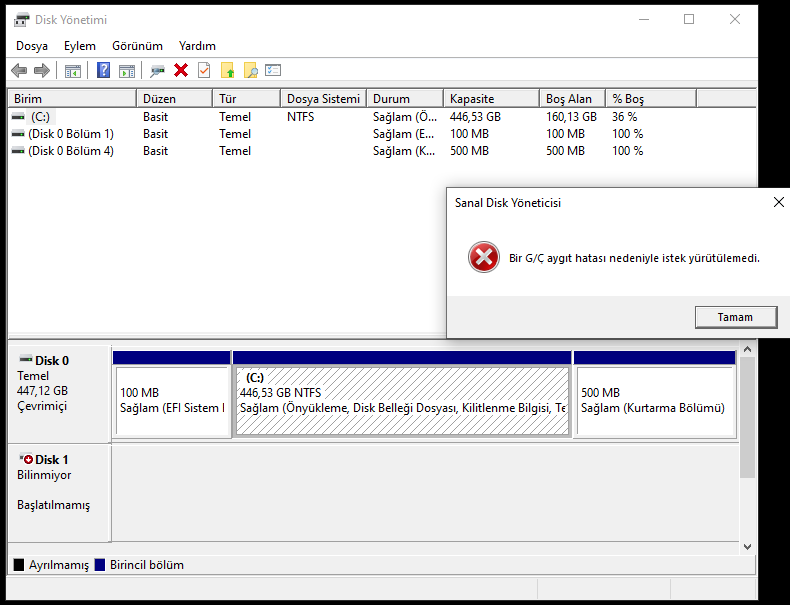
Task: Click the Disk 1 red-marked disk icon
Action: (26, 458)
